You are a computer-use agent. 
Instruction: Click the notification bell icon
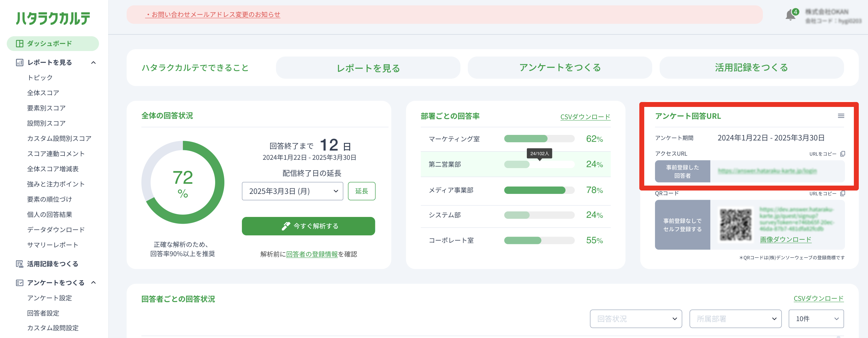790,15
